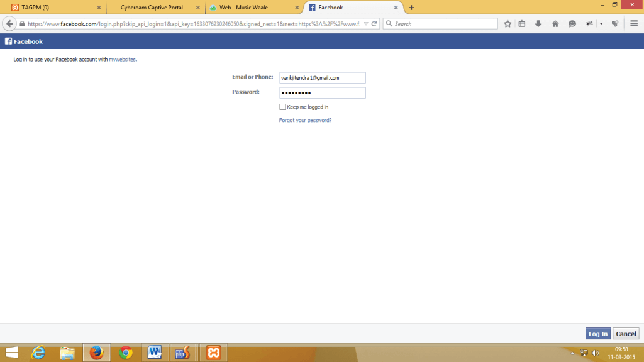The width and height of the screenshot is (644, 362).
Task: Switch to the TAGPM (0) tab
Action: pos(54,8)
